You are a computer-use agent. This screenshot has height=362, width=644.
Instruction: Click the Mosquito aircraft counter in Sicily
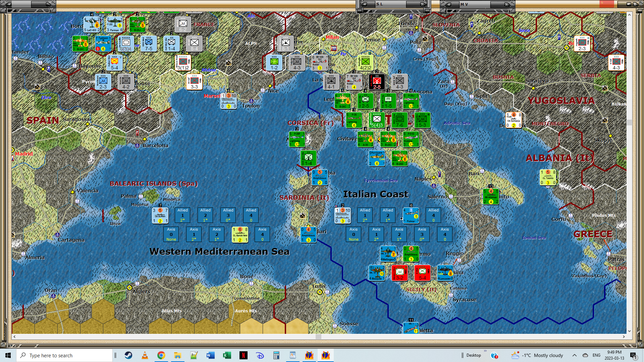377,273
